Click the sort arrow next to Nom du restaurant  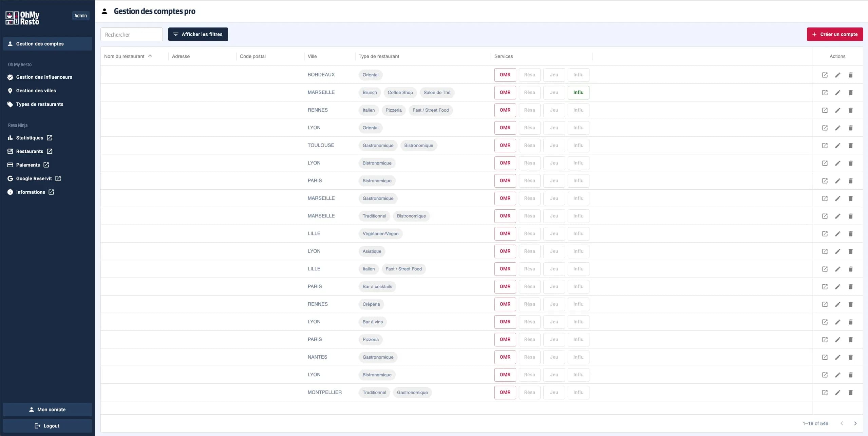click(x=150, y=56)
